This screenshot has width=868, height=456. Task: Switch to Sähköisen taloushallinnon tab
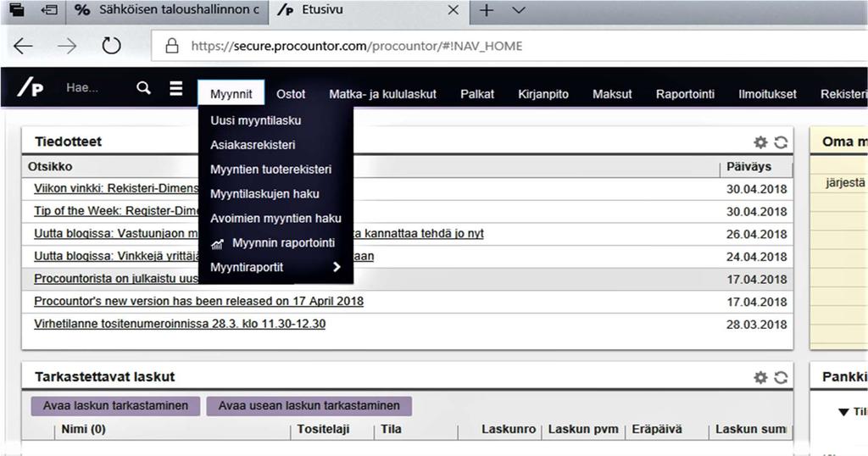(167, 9)
